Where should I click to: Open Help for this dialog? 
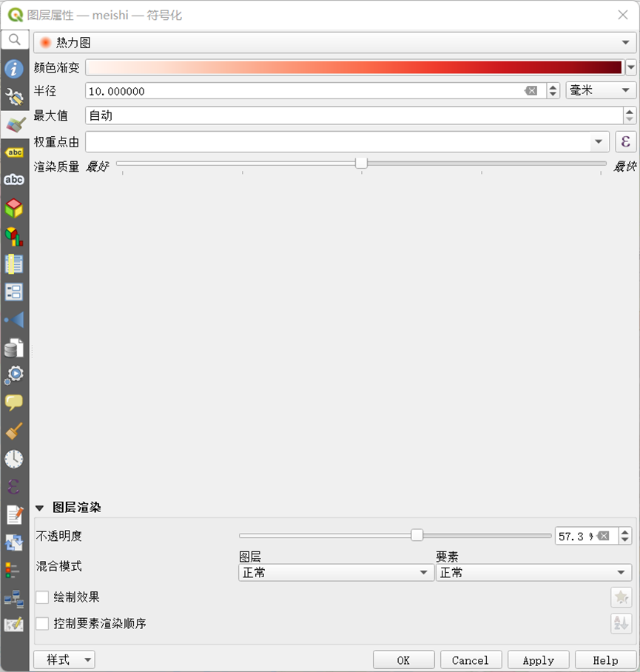click(604, 659)
